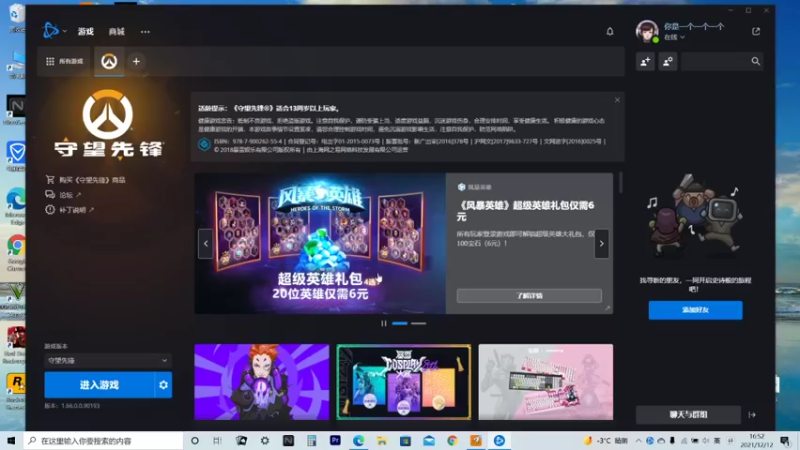Viewport: 800px width, 450px height.
Task: Click the main content scrollbar
Action: point(621,183)
